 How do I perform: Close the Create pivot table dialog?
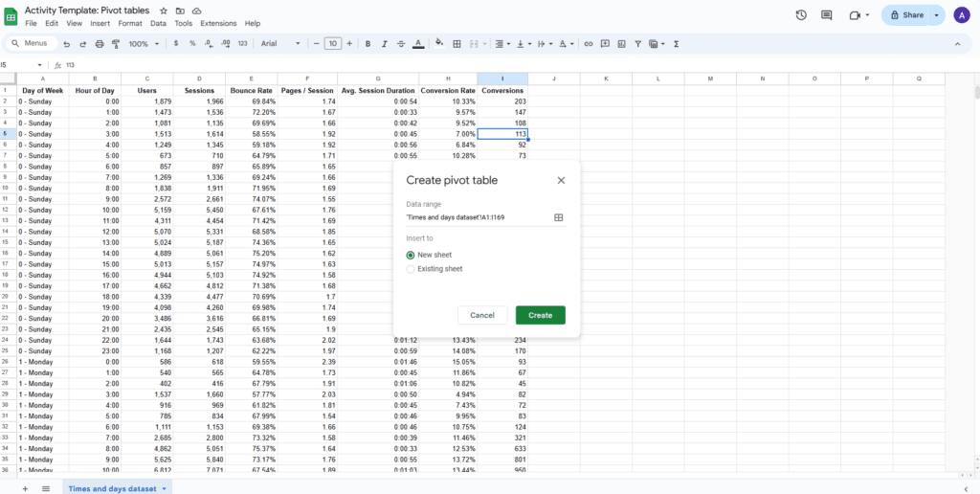pos(561,181)
